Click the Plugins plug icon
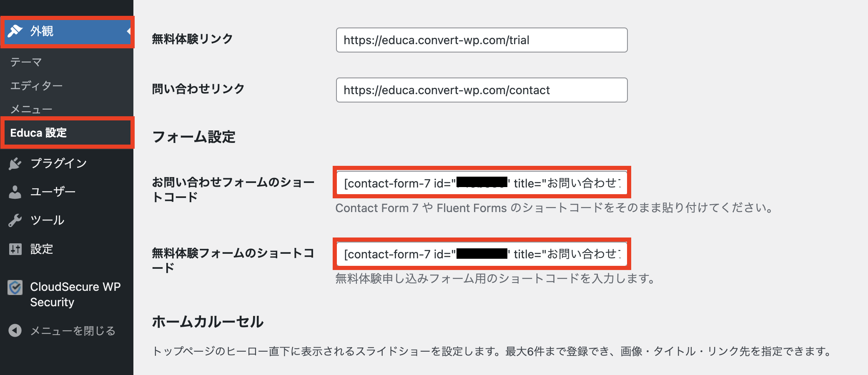Image resolution: width=868 pixels, height=375 pixels. coord(15,163)
